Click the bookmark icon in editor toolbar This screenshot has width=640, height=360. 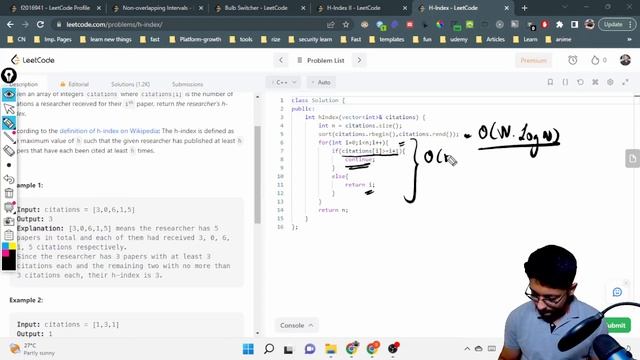550,82
